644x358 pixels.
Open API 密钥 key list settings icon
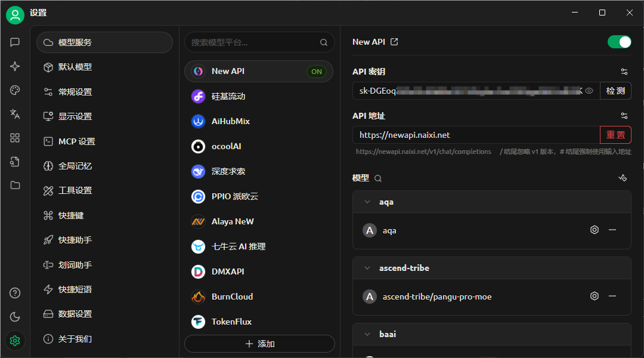(x=624, y=72)
